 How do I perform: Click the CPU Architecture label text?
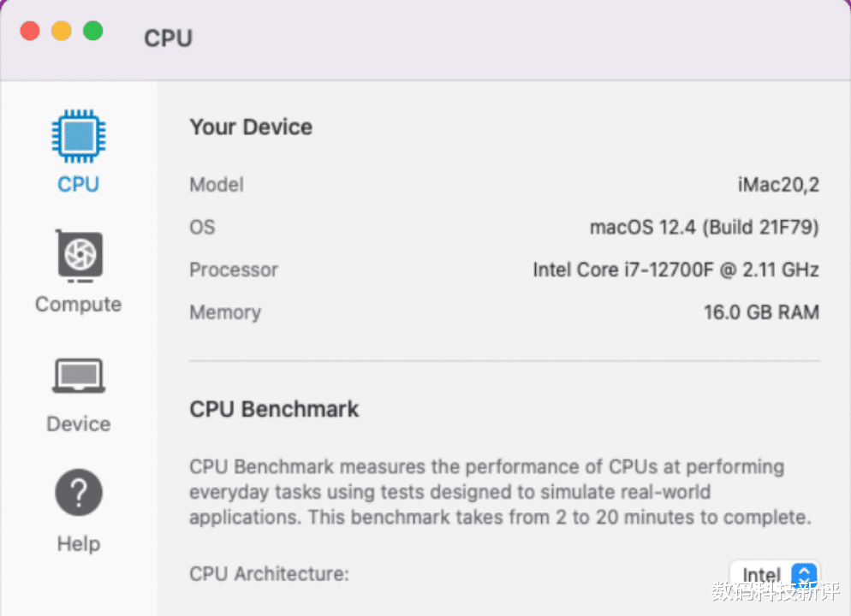269,574
